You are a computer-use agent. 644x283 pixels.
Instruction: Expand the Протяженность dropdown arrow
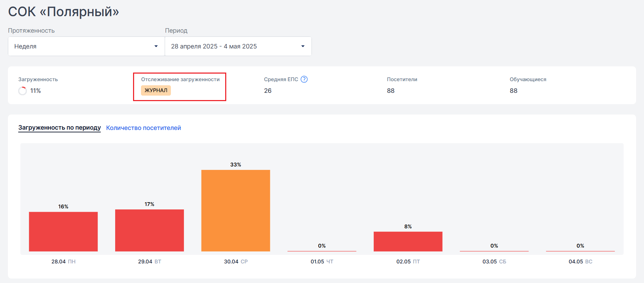click(156, 46)
